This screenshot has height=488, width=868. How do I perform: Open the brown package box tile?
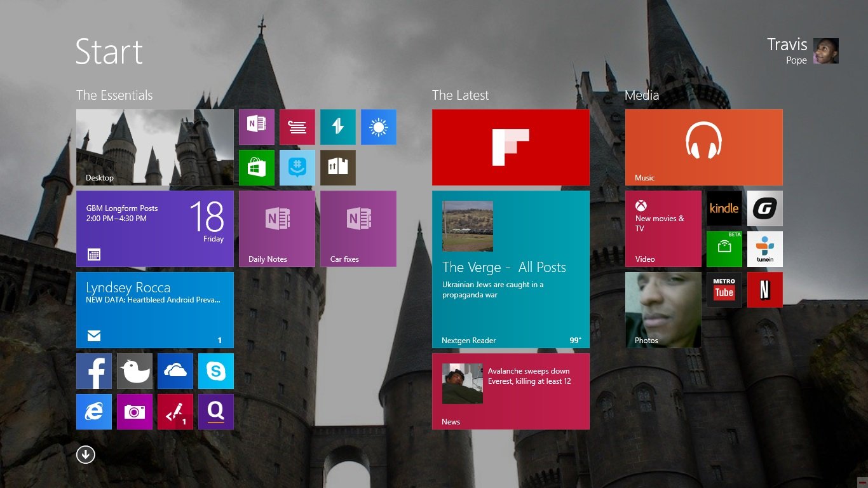click(338, 168)
